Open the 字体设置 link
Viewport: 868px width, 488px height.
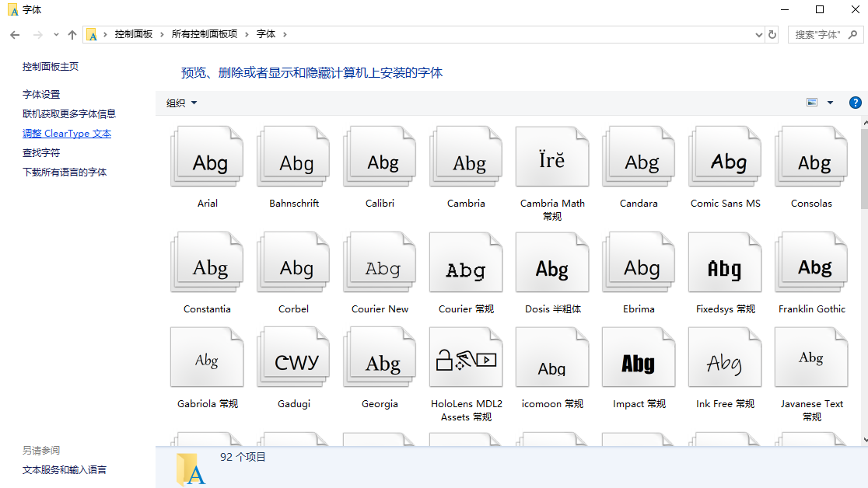(41, 95)
